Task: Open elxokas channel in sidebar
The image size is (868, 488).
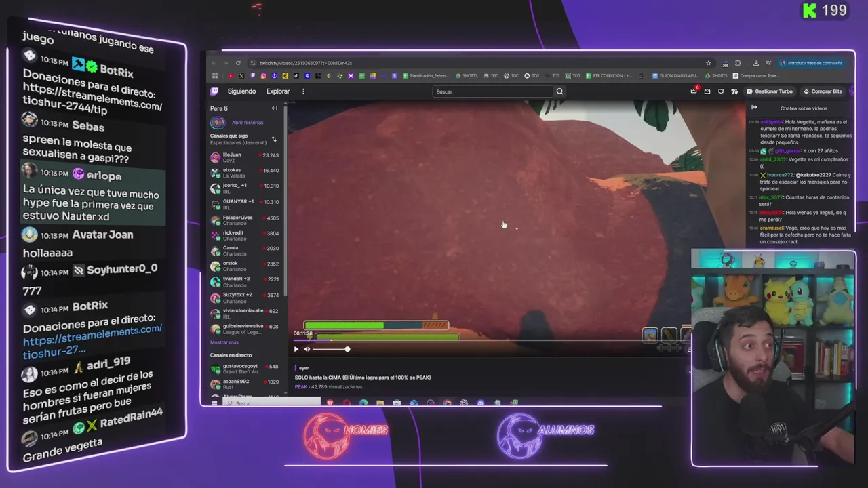Action: (244, 173)
